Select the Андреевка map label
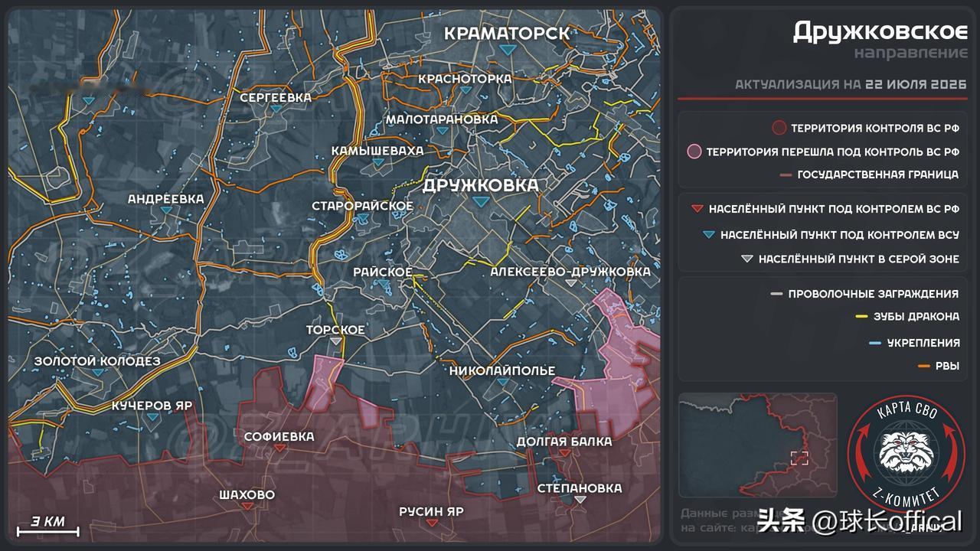Screen dimensions: 980x551 click(166, 199)
